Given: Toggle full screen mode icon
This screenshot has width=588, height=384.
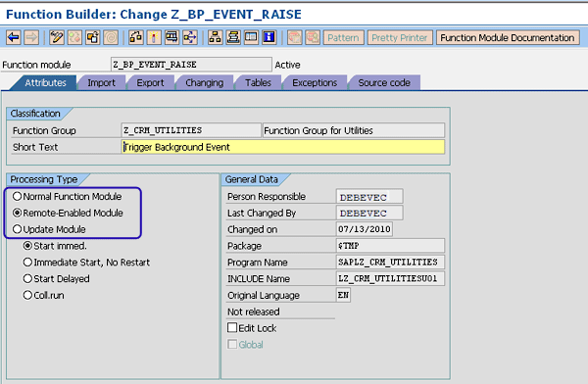Looking at the screenshot, I should click(251, 37).
